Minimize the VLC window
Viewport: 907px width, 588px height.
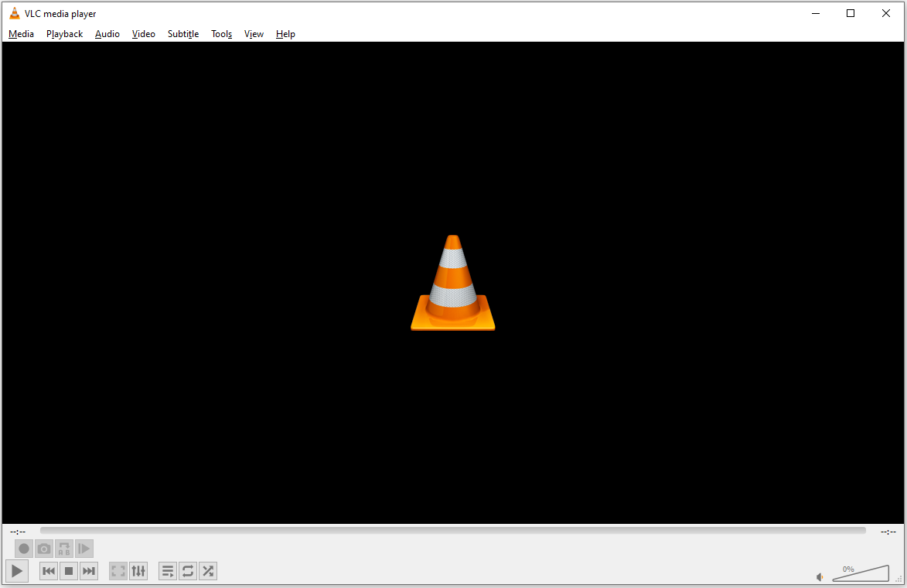[816, 13]
